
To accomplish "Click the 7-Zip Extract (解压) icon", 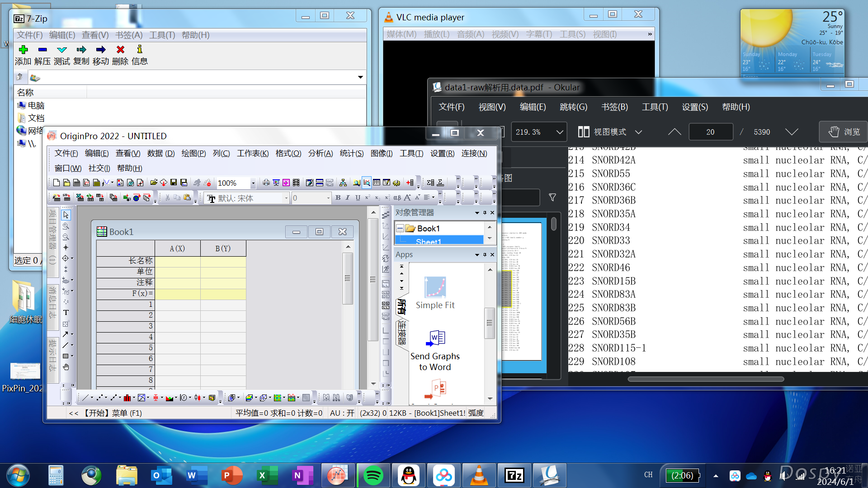I will pyautogui.click(x=42, y=50).
